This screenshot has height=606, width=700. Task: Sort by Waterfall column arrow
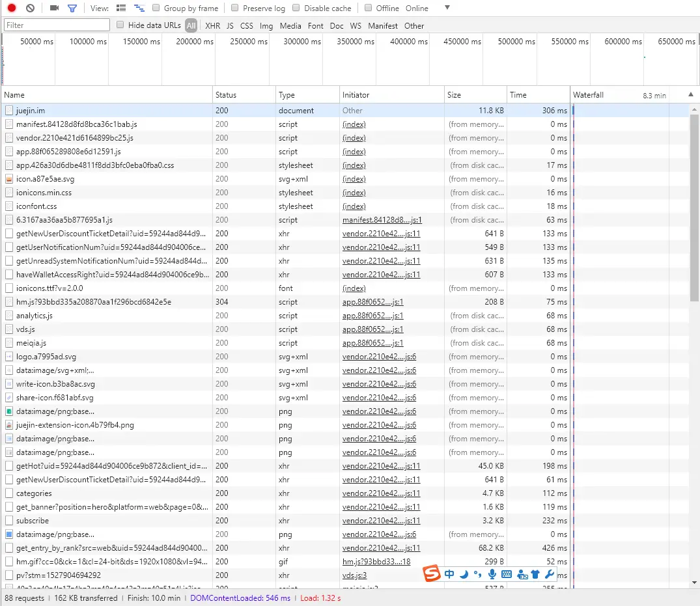[x=691, y=94]
